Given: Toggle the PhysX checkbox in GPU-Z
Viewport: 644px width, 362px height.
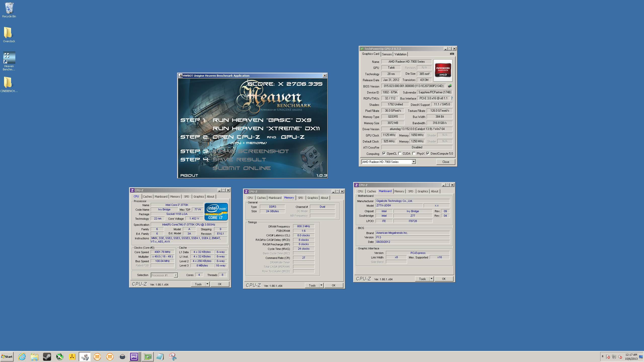Looking at the screenshot, I should 414,153.
